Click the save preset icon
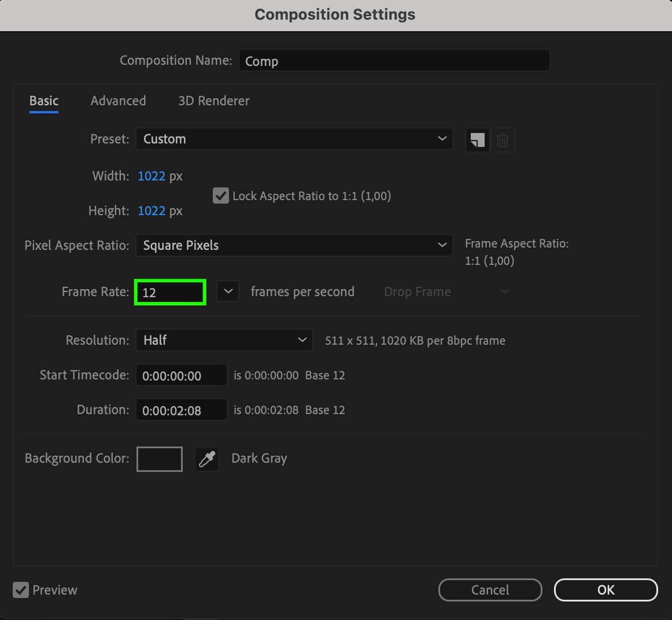Image resolution: width=672 pixels, height=620 pixels. pyautogui.click(x=477, y=140)
